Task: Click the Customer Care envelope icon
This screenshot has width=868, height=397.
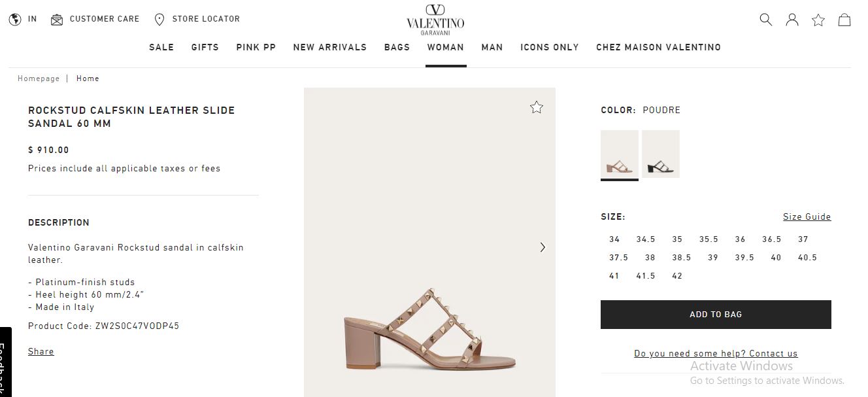Action: click(57, 20)
